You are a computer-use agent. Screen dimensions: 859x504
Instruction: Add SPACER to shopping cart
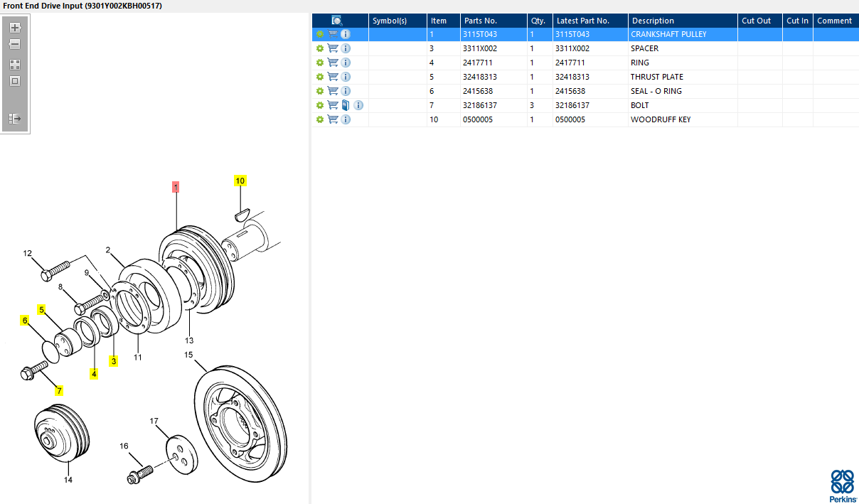pyautogui.click(x=333, y=48)
